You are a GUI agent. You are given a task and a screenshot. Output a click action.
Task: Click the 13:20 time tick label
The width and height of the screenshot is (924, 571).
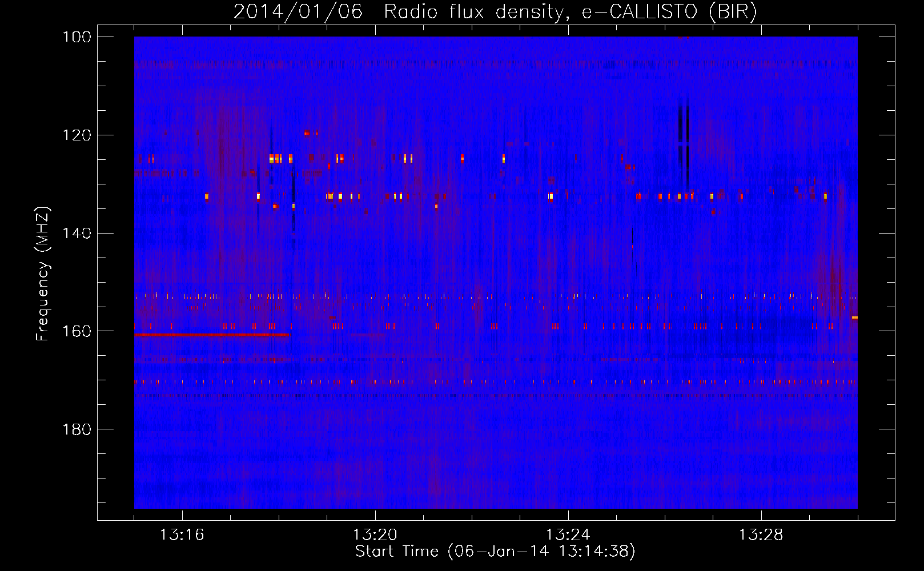click(375, 535)
